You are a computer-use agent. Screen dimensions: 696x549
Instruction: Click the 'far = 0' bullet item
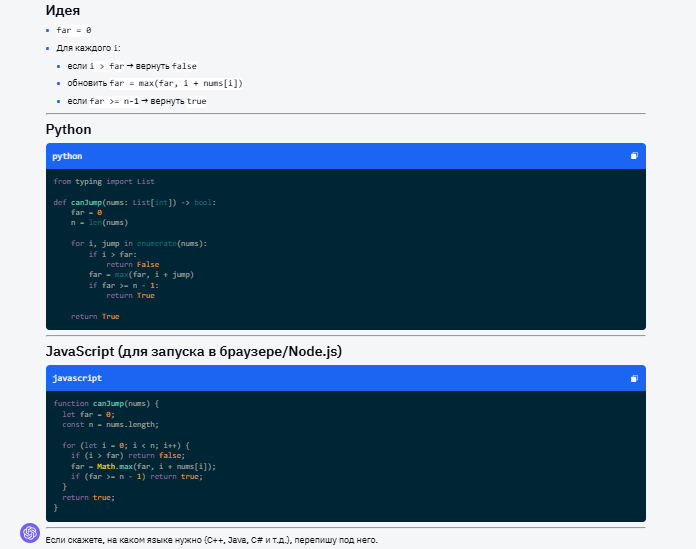point(74,30)
